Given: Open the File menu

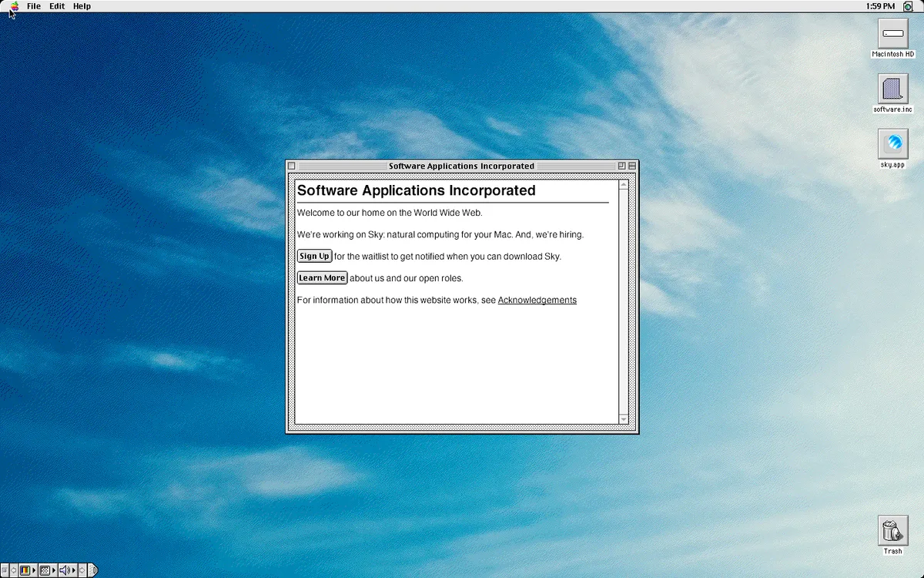Looking at the screenshot, I should 34,6.
